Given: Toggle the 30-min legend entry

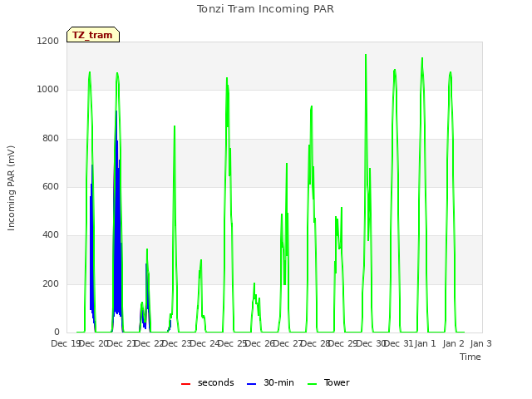Looking at the screenshot, I should [270, 382].
